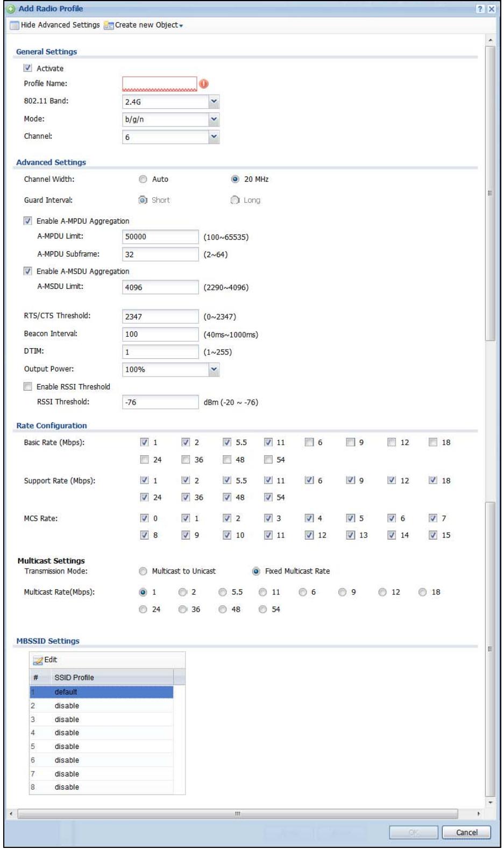
Task: Click the Profile Name error warning icon
Action: (204, 84)
